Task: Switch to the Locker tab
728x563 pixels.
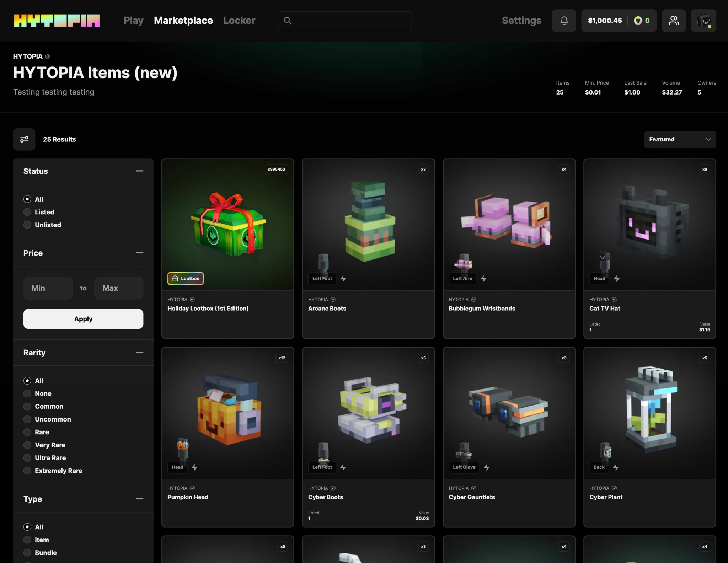Action: pyautogui.click(x=239, y=21)
